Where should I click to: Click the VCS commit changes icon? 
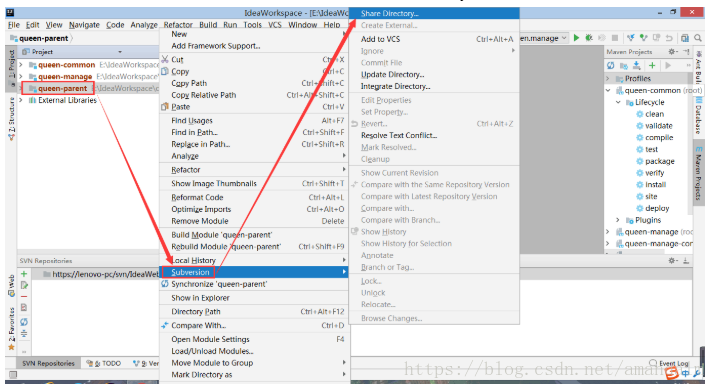643,38
